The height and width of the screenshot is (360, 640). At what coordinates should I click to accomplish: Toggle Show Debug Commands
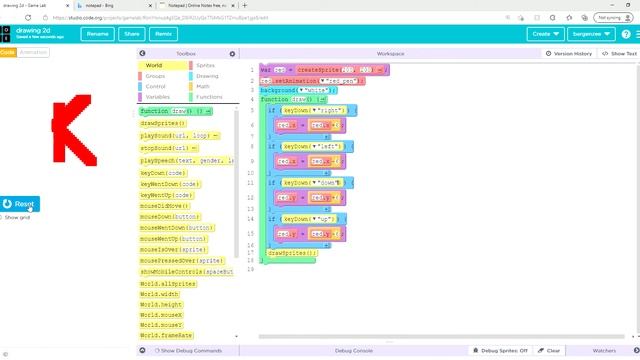[188, 351]
